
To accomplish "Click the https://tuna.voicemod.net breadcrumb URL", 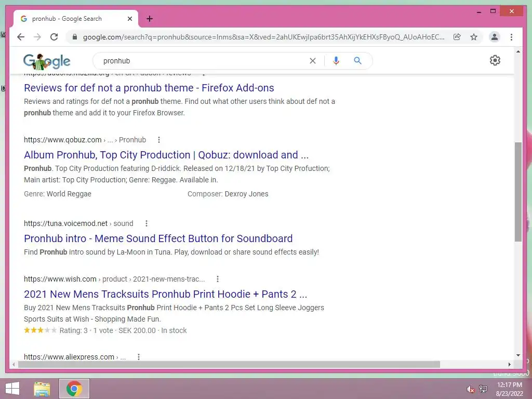I will coord(65,223).
